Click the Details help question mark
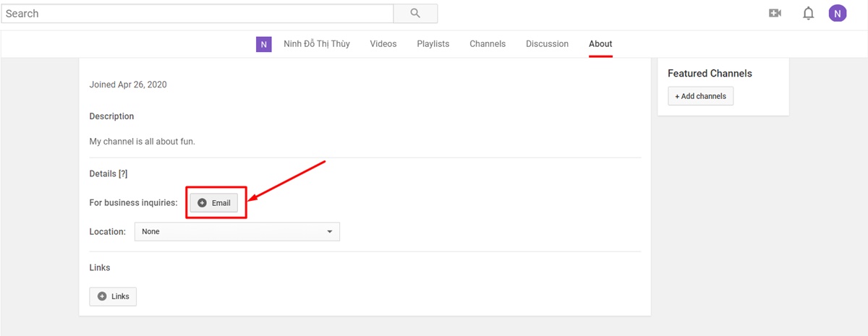The height and width of the screenshot is (336, 868). [123, 173]
